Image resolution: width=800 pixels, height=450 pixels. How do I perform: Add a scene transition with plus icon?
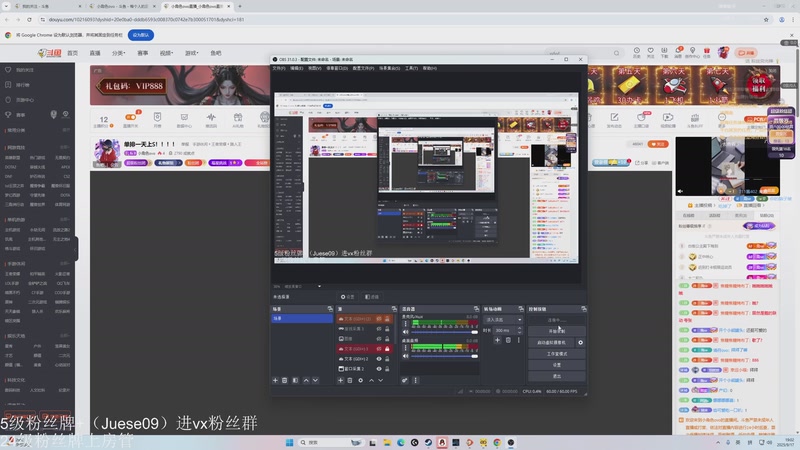(x=497, y=340)
